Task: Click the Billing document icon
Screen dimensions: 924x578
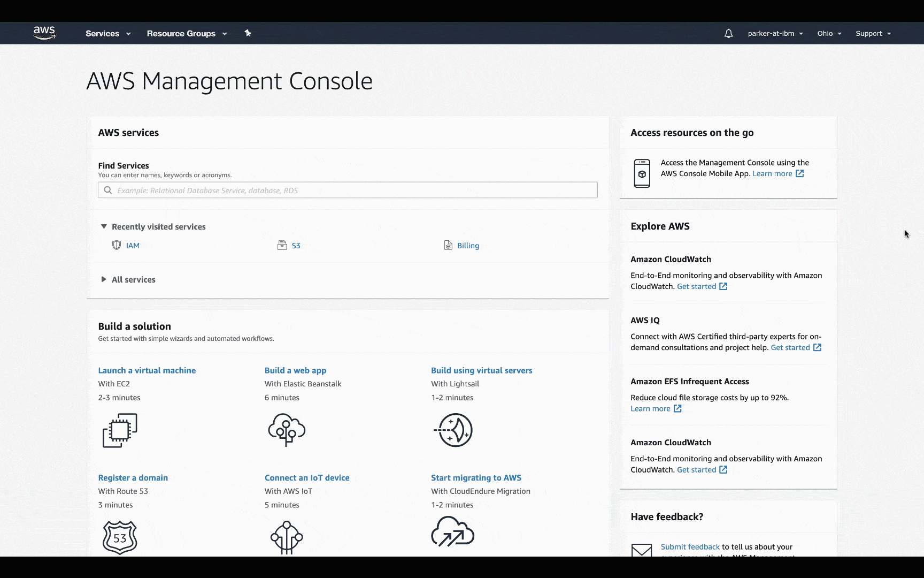Action: click(448, 245)
